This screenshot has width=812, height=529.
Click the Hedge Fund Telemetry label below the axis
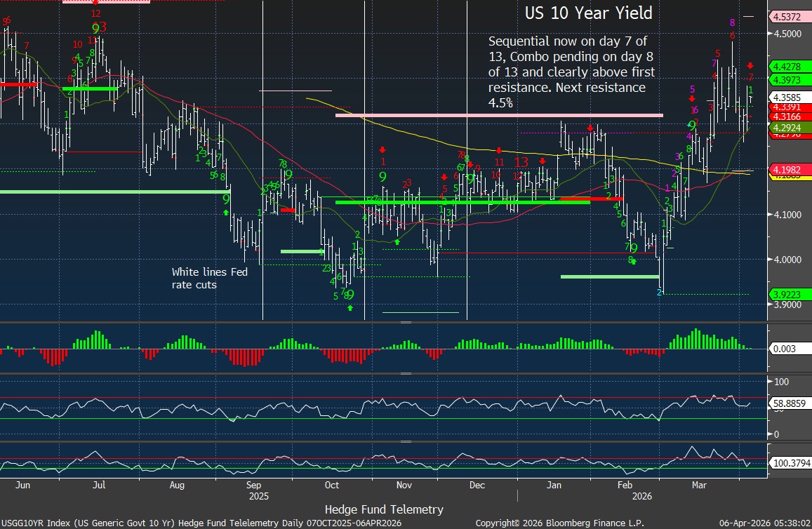point(384,509)
